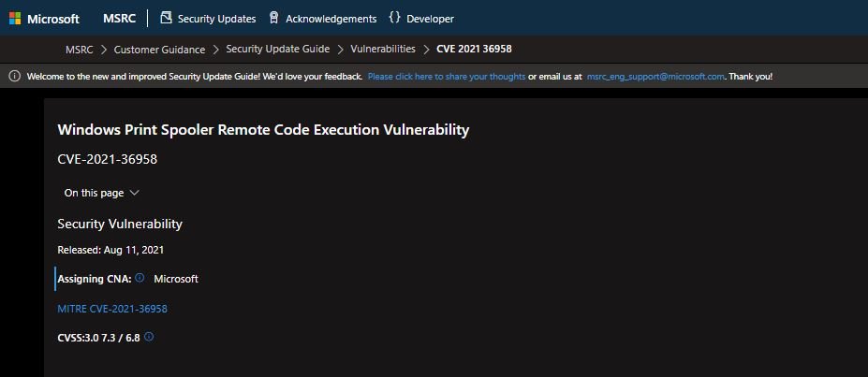Click the CVE-2021-36958 identifier text
868x377 pixels.
coord(108,160)
